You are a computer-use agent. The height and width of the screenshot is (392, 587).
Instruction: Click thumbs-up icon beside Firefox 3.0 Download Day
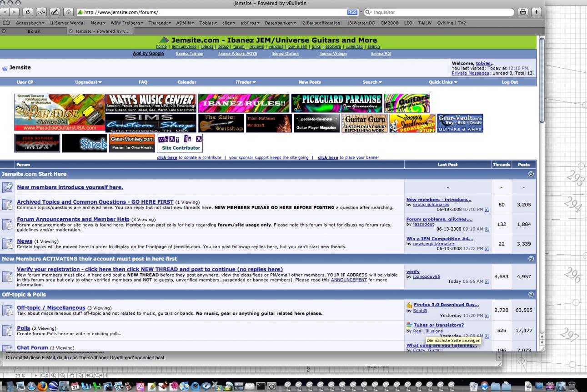coord(409,305)
